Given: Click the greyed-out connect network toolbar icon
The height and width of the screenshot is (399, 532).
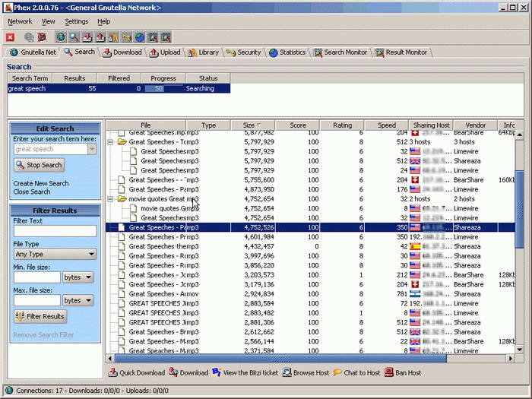Looking at the screenshot, I should 29,37.
